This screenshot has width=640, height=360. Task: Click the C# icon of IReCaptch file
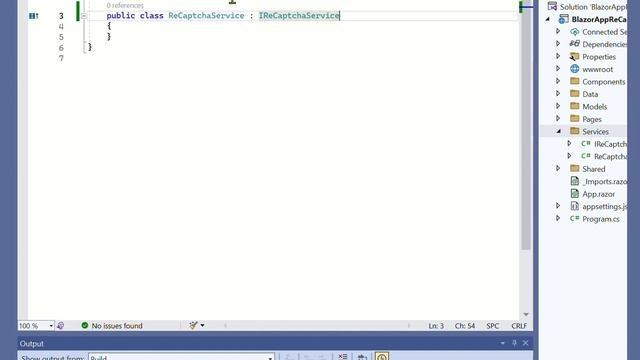586,144
